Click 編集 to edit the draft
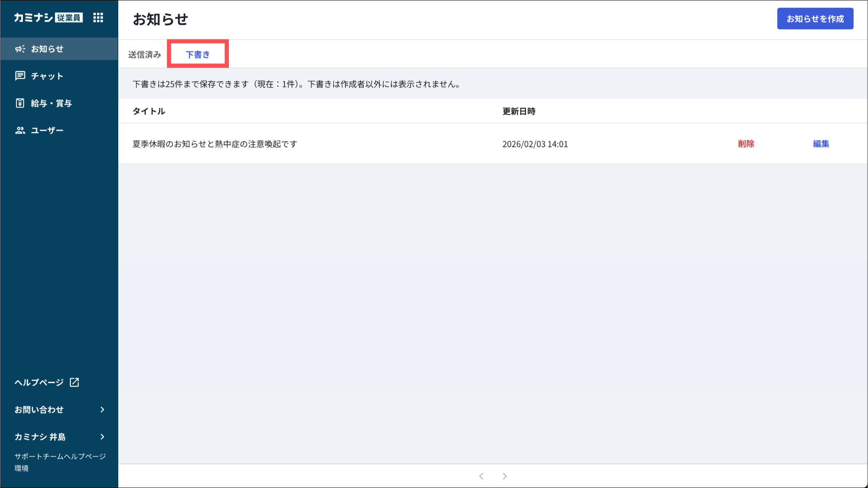 click(x=821, y=144)
